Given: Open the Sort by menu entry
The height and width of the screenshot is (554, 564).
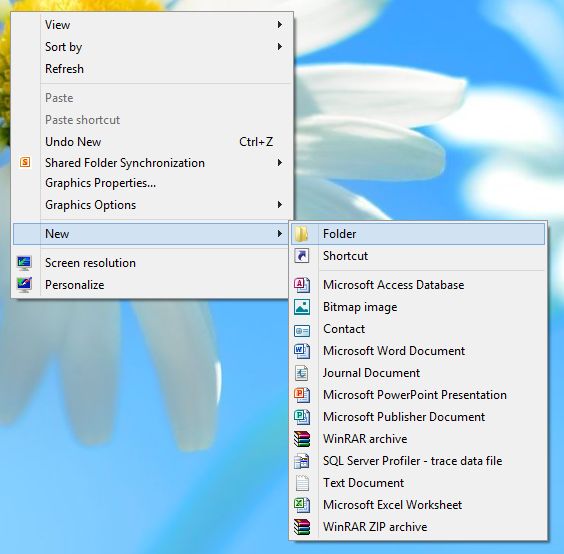Looking at the screenshot, I should 152,47.
